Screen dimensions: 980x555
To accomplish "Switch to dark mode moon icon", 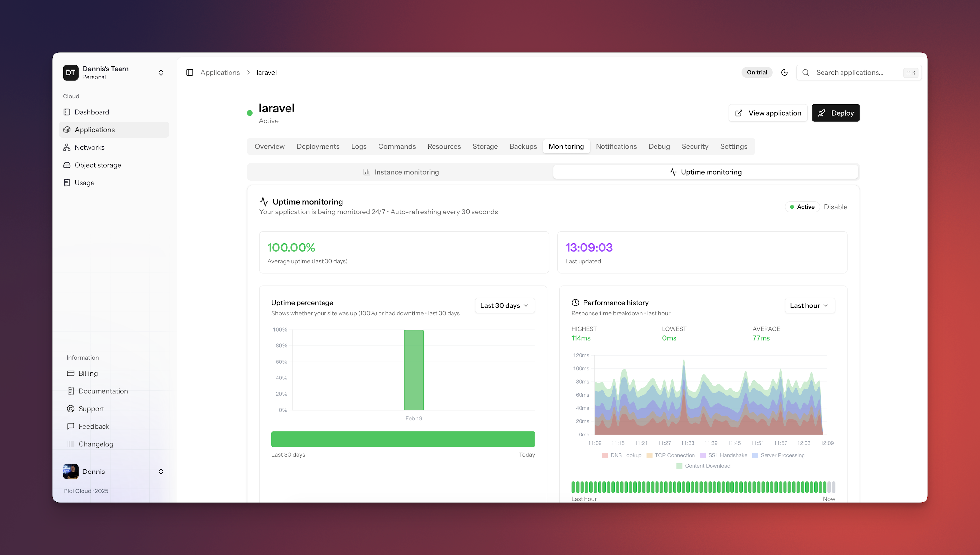I will (x=785, y=72).
